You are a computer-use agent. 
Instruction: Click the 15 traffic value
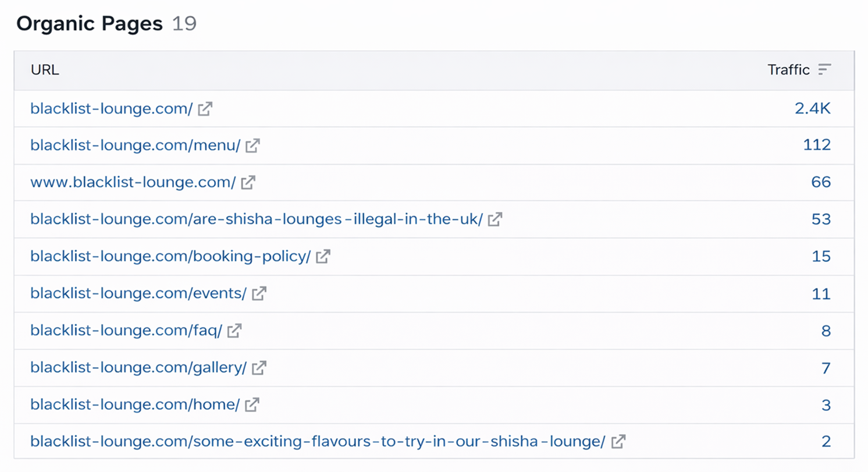pos(821,257)
